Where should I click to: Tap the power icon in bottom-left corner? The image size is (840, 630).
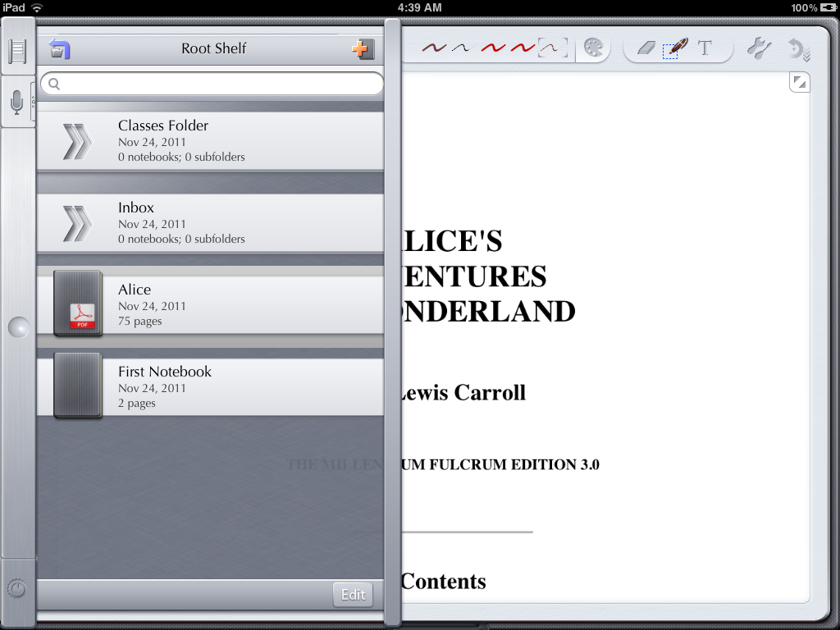click(17, 589)
